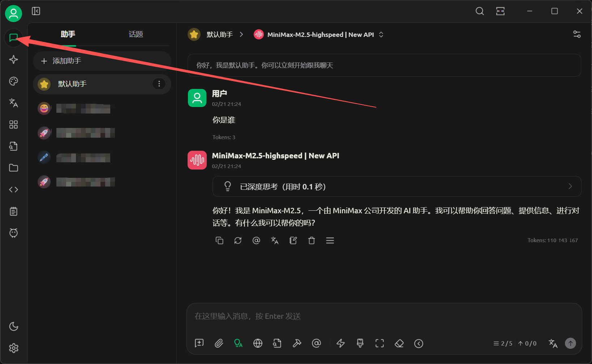Open the user avatar profile
The width and height of the screenshot is (592, 364).
pyautogui.click(x=13, y=14)
